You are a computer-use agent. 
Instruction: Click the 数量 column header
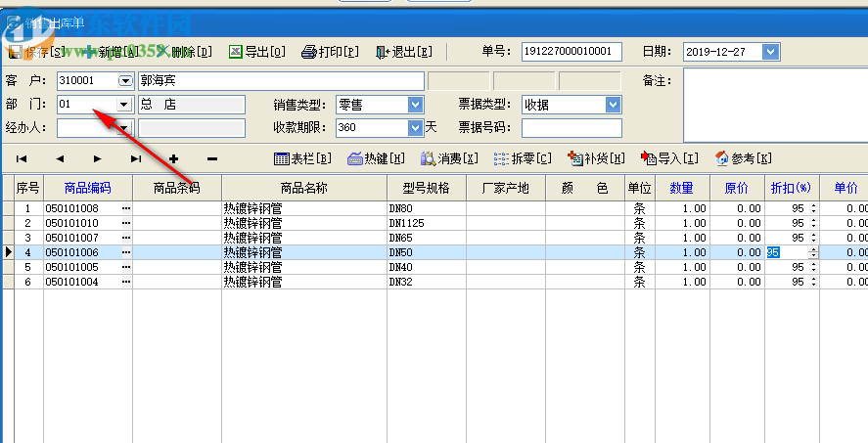click(682, 188)
